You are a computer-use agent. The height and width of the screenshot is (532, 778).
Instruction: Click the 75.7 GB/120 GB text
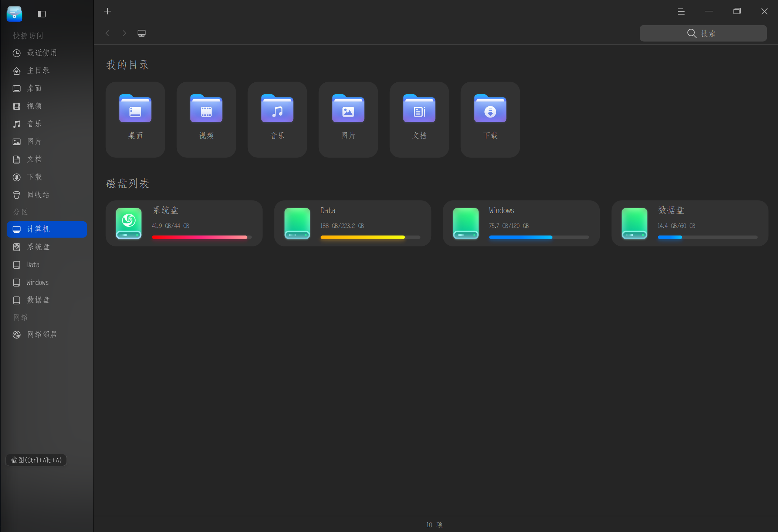(509, 226)
